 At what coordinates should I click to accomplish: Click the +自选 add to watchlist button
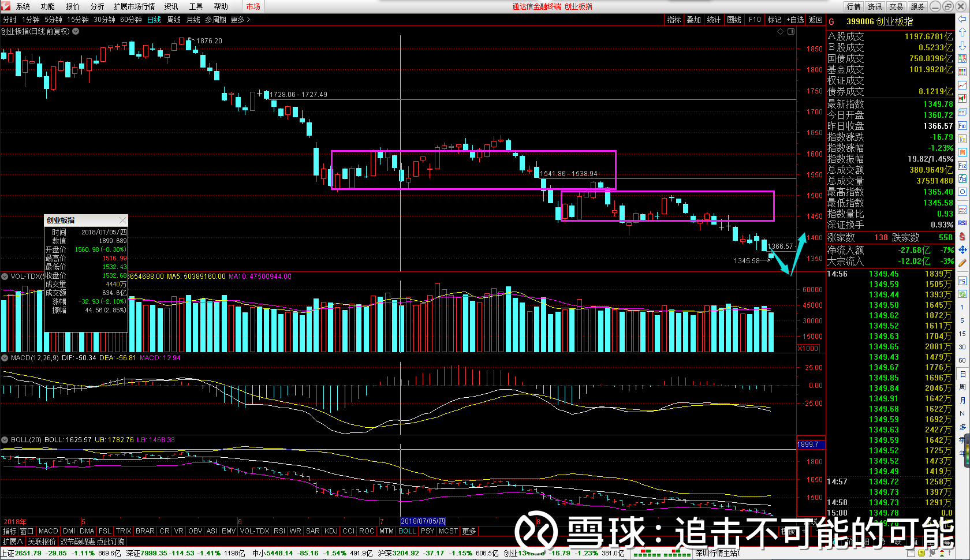pyautogui.click(x=796, y=20)
